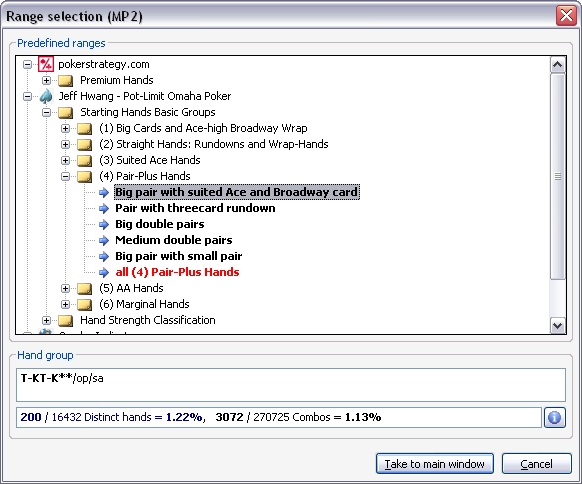Click inside the Hand group text field

[x=291, y=385]
